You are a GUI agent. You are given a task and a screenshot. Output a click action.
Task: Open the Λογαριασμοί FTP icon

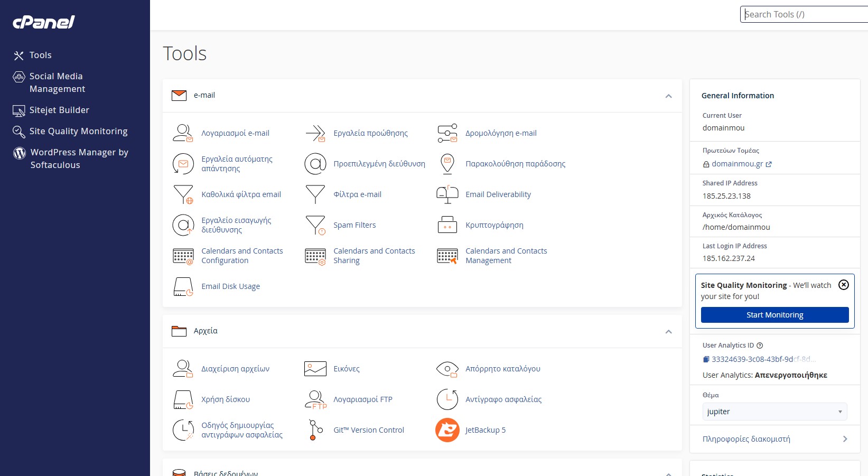point(315,399)
